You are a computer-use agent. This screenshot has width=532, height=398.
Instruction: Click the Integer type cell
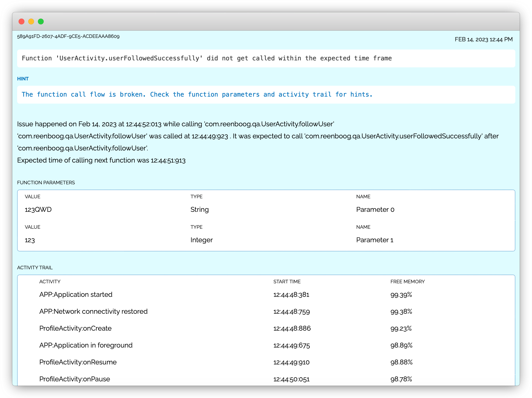202,240
